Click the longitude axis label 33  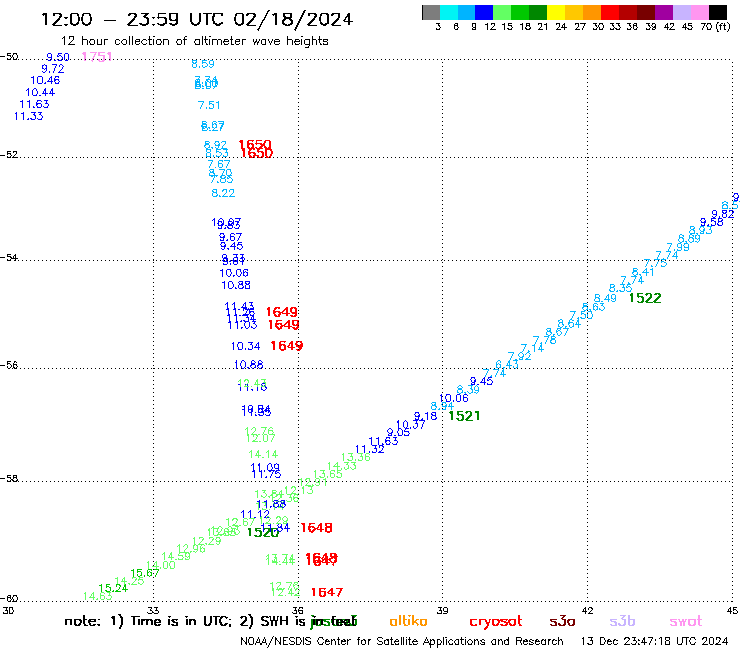click(153, 611)
